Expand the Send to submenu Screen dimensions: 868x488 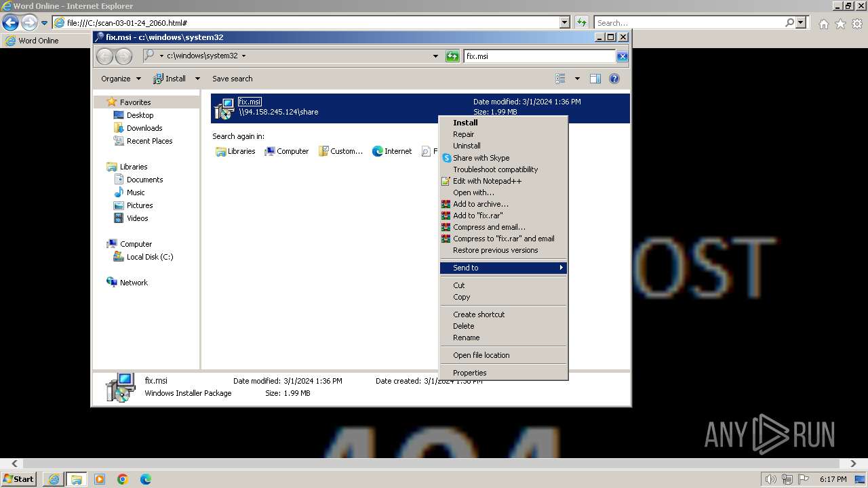click(503, 268)
